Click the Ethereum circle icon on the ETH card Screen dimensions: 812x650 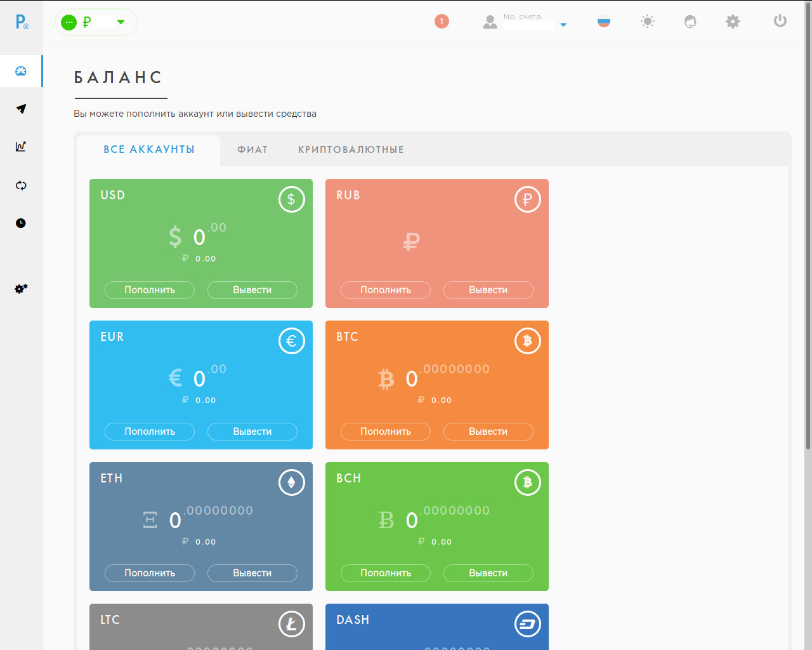pos(292,482)
